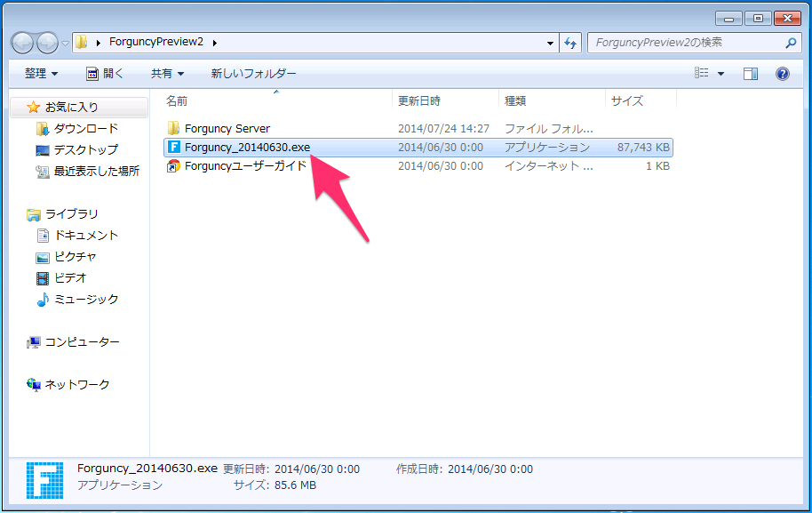Create a folder with 新しいフォルダー
This screenshot has height=513, width=812.
coord(254,74)
